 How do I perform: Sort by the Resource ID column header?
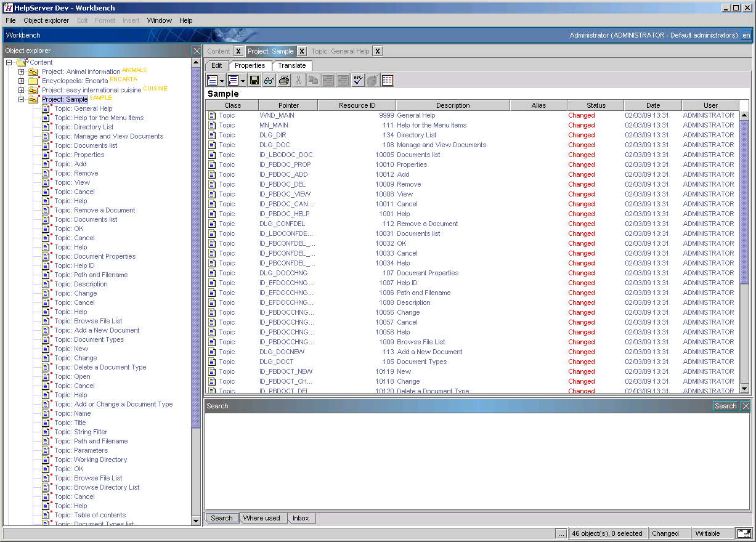(357, 105)
